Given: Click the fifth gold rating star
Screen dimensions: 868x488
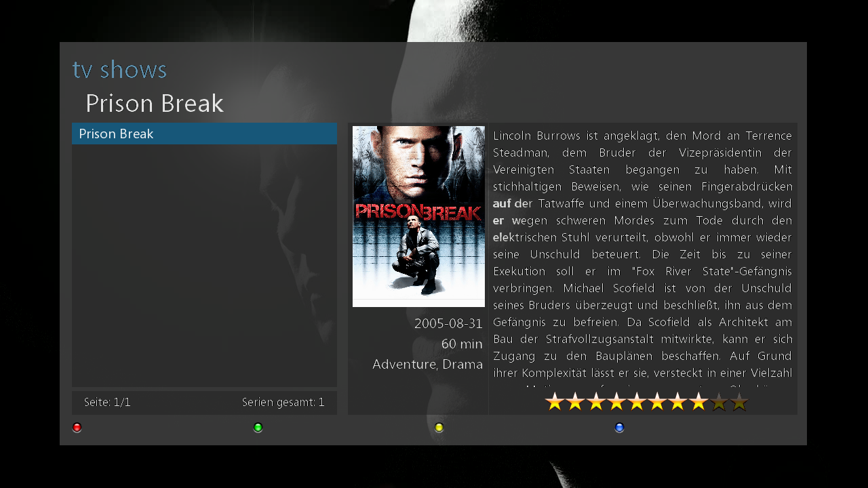Looking at the screenshot, I should [637, 402].
